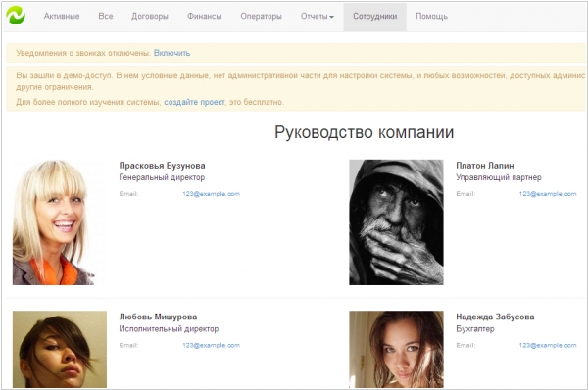The width and height of the screenshot is (588, 390).
Task: Open the Активные menu item
Action: [62, 16]
